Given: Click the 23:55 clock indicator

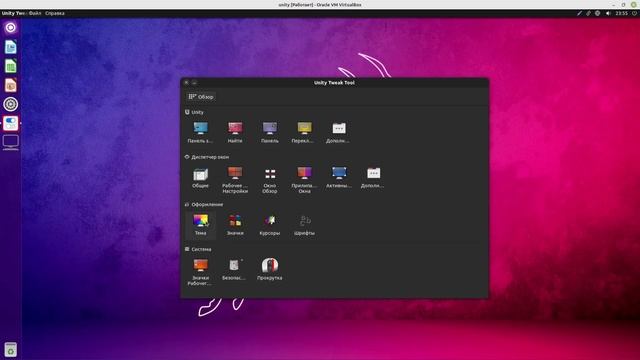Looking at the screenshot, I should click(622, 13).
